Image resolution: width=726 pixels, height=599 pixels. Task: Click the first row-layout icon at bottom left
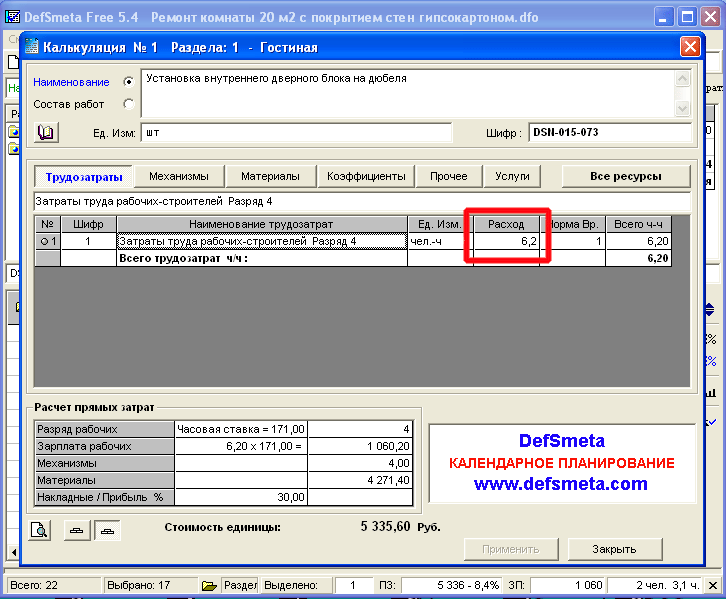click(76, 530)
